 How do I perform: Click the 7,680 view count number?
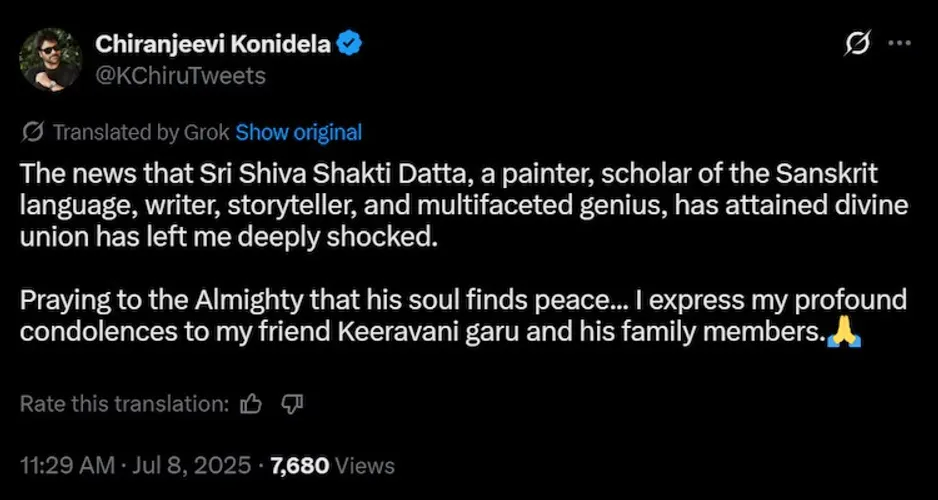coord(298,465)
